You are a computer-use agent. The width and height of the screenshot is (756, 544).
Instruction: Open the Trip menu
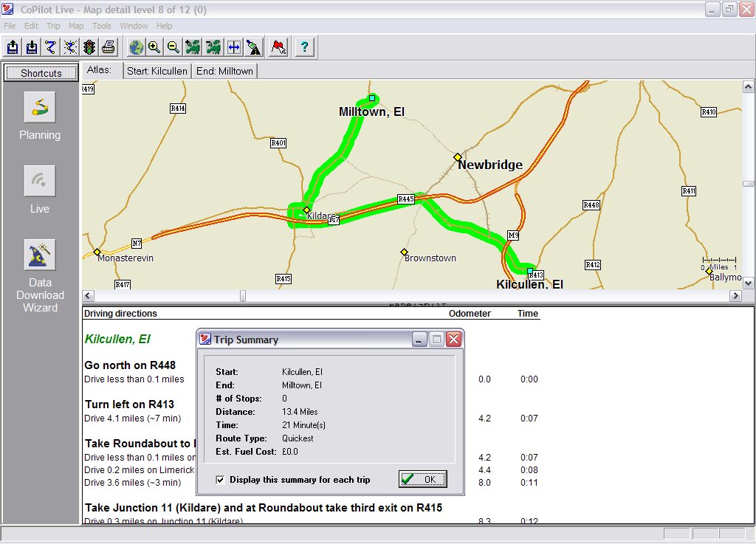coord(53,26)
